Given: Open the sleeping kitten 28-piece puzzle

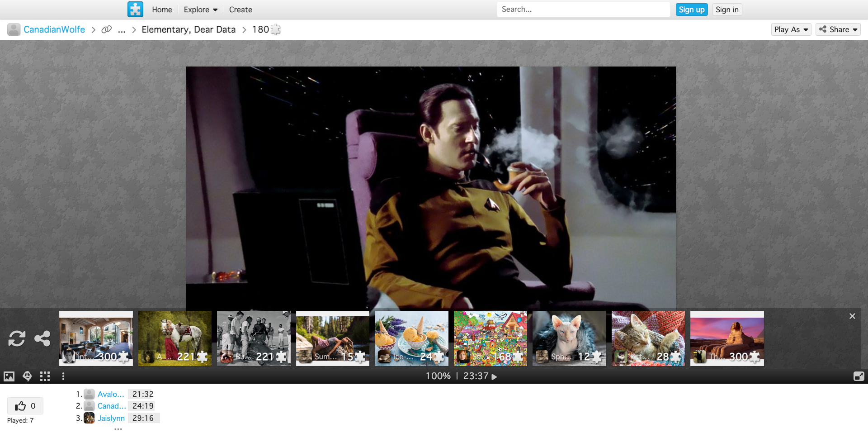Looking at the screenshot, I should [648, 338].
